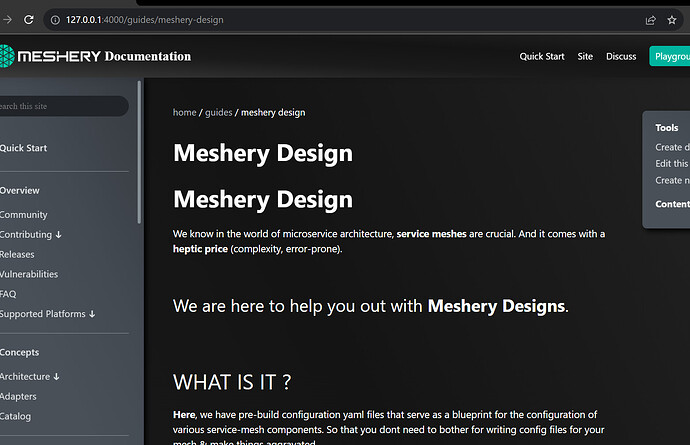
Task: Click the address bar URL
Action: (x=145, y=20)
